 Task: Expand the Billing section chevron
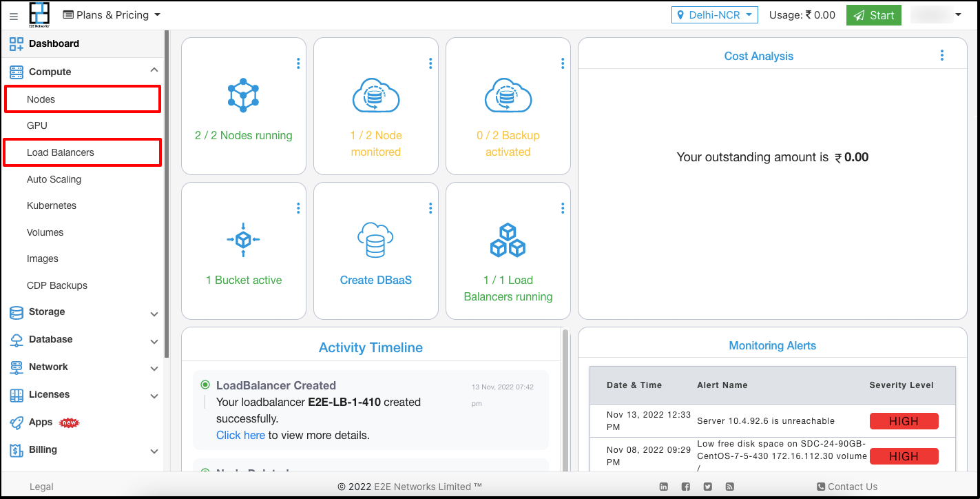click(x=154, y=451)
